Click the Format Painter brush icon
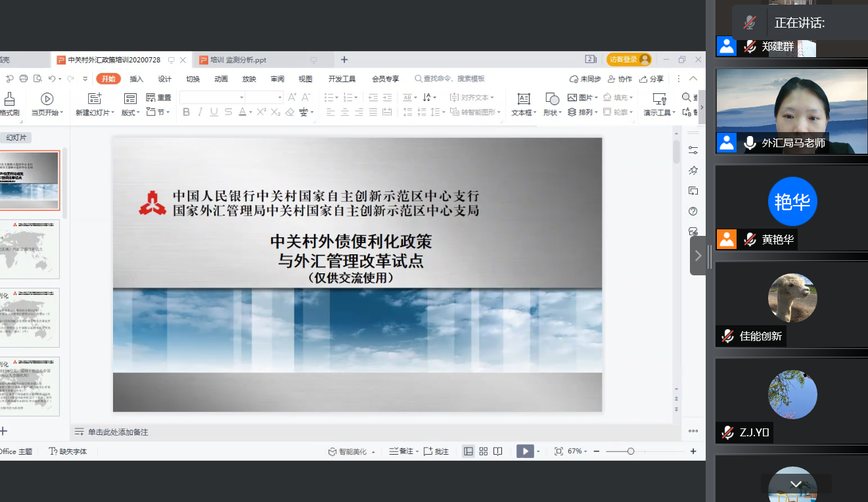Screen dimensions: 868x502 (9, 99)
